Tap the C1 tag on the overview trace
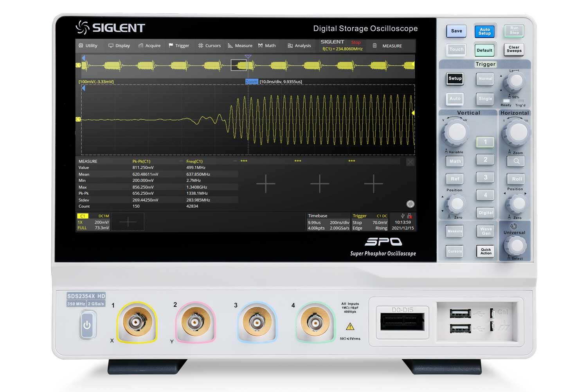Viewport: 587px width, 392px height. (x=78, y=65)
